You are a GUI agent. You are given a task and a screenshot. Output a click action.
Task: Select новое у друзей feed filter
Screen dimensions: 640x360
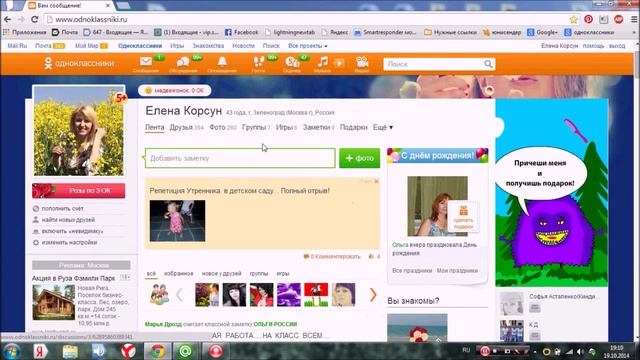pos(221,273)
